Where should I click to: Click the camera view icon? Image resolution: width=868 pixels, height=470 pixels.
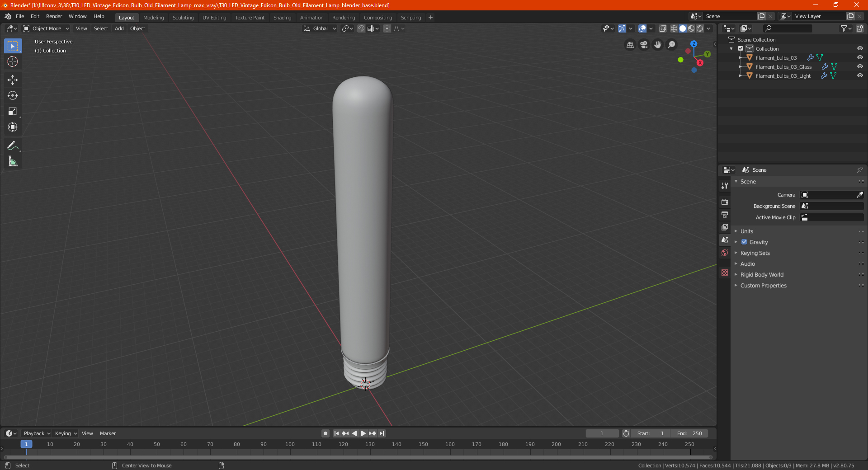(x=644, y=45)
